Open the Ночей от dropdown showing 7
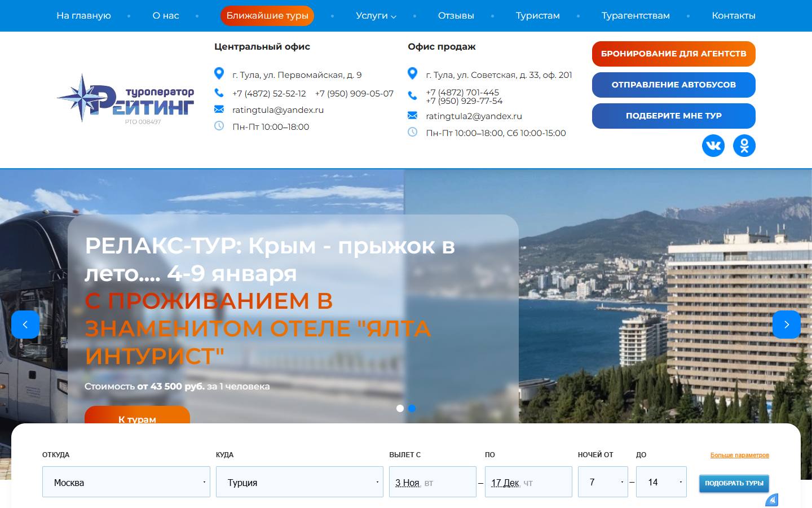This screenshot has width=812, height=508. (x=603, y=482)
